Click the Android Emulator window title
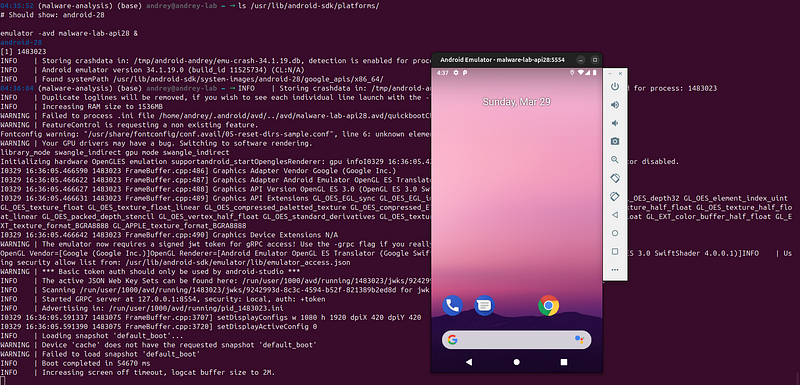This screenshot has width=800, height=385. click(503, 60)
